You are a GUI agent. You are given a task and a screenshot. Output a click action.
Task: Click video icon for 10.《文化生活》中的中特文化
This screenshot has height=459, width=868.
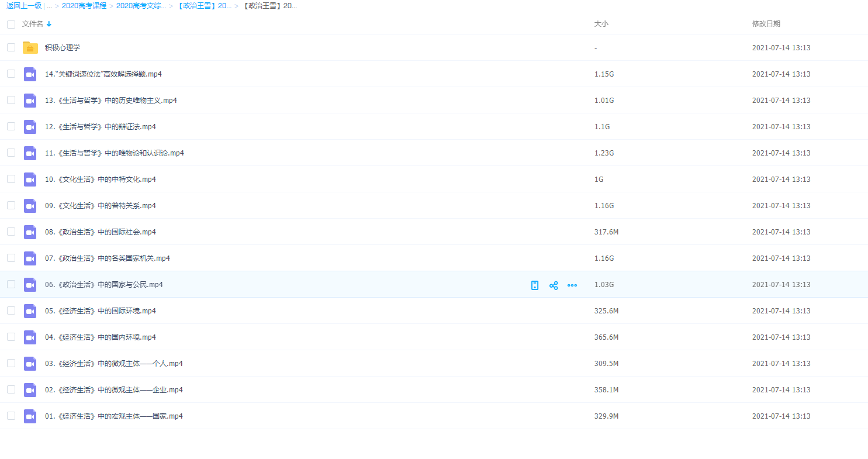click(30, 180)
